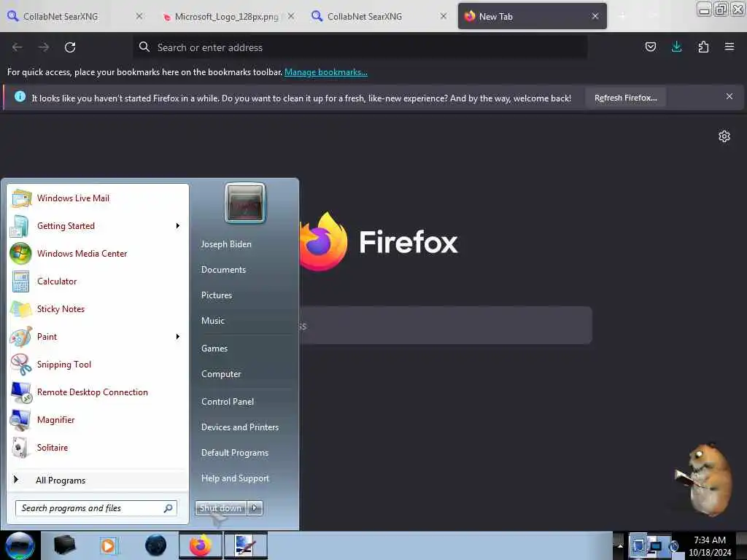This screenshot has height=560, width=747.
Task: Open the dark globe taskbar icon
Action: click(x=155, y=545)
